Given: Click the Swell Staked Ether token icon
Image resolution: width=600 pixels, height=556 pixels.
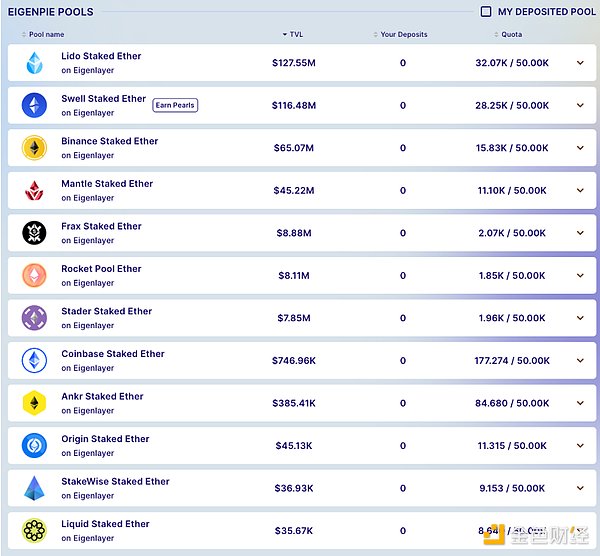Looking at the screenshot, I should [35, 105].
